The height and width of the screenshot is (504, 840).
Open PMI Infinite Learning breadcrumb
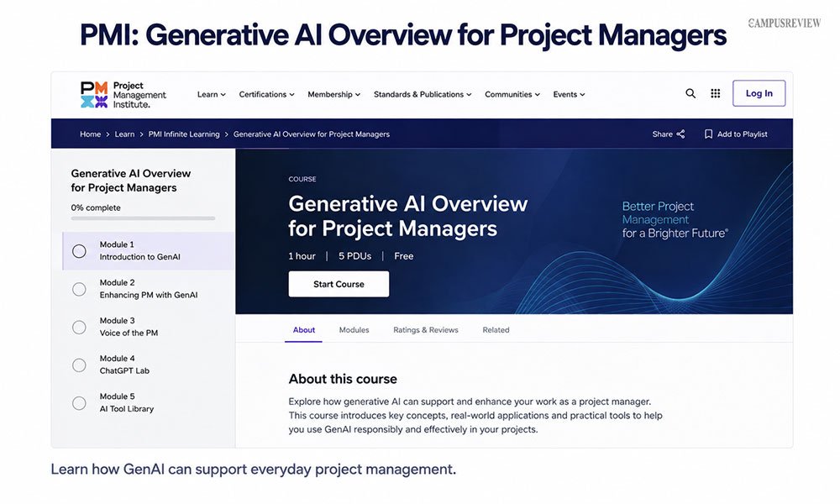184,134
